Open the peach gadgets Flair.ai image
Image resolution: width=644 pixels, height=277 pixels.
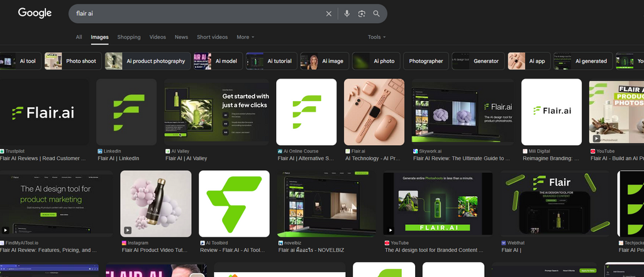pyautogui.click(x=374, y=112)
